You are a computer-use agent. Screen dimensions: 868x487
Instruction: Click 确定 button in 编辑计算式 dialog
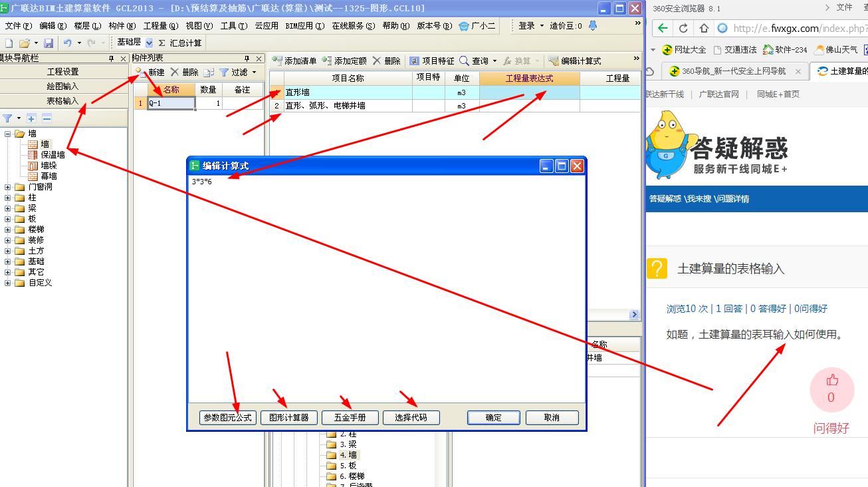point(494,418)
